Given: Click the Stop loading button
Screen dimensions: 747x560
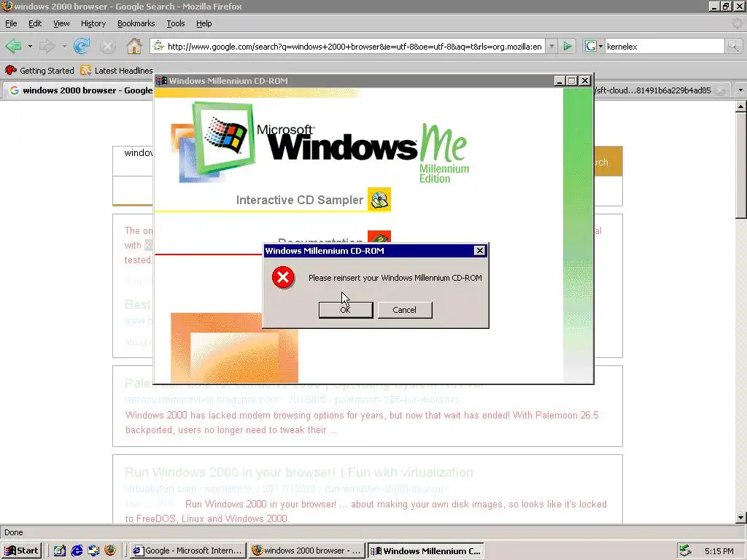Looking at the screenshot, I should coord(108,46).
